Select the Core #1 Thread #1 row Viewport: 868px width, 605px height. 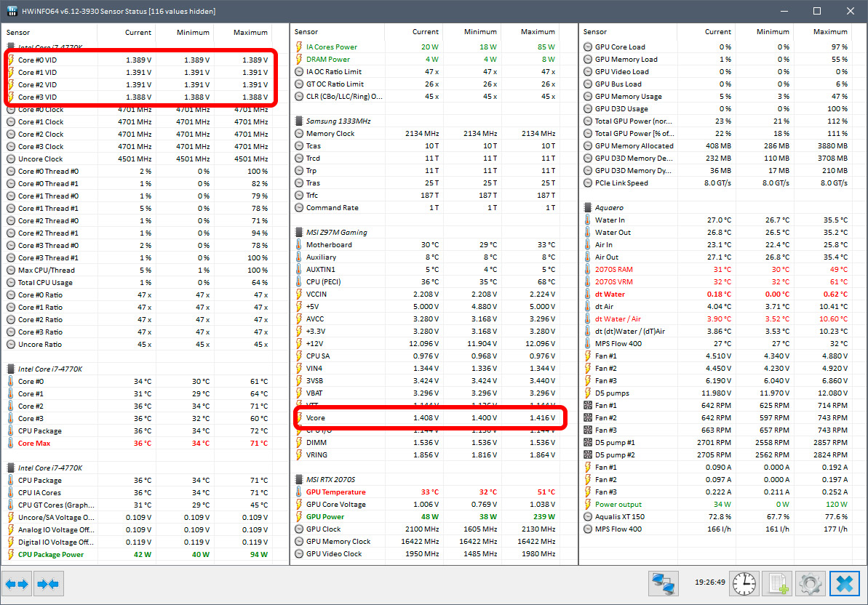point(138,209)
